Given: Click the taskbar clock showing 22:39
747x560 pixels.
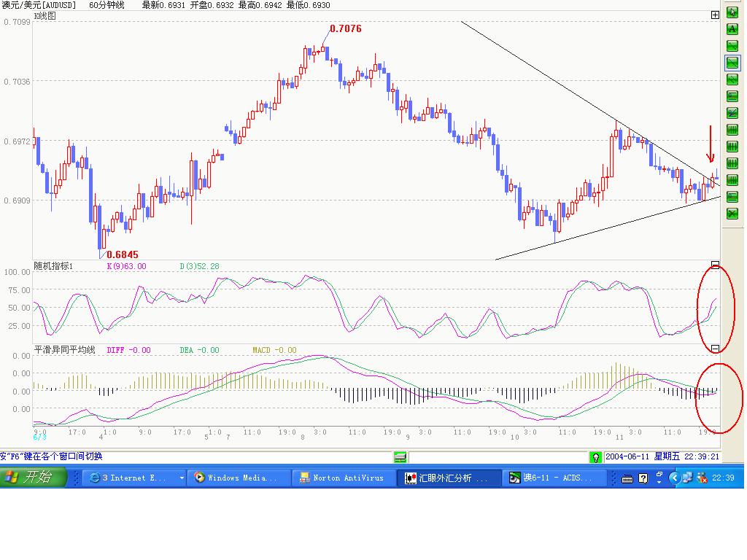Looking at the screenshot, I should point(723,478).
